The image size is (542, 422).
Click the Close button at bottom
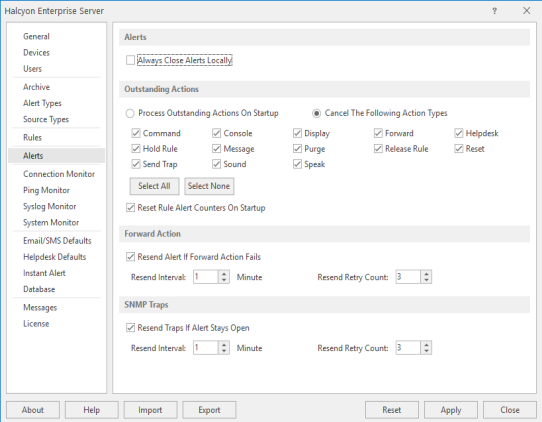[x=510, y=410]
